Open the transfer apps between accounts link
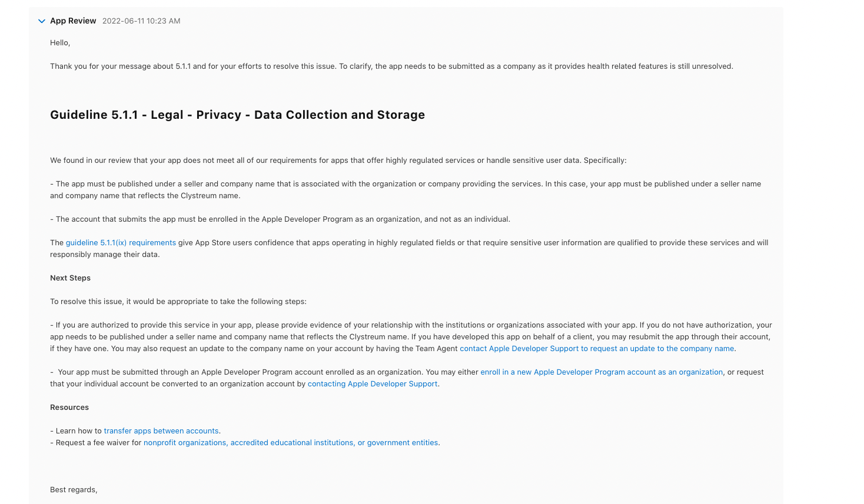Viewport: 864px width, 504px height. coord(161,431)
